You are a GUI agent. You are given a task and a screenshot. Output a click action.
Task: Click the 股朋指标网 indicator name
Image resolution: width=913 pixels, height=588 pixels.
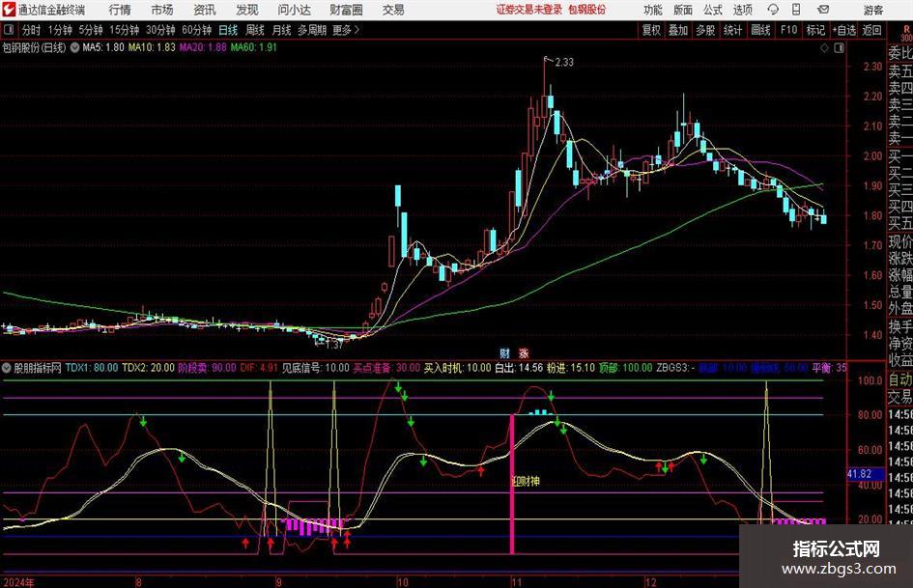[x=38, y=368]
